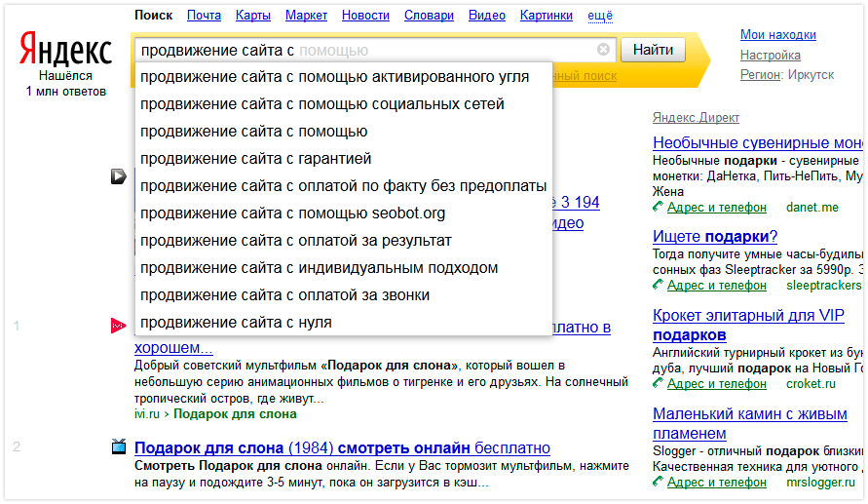Image resolution: width=868 pixels, height=504 pixels.
Task: Click the danet.me ad domain
Action: click(812, 207)
